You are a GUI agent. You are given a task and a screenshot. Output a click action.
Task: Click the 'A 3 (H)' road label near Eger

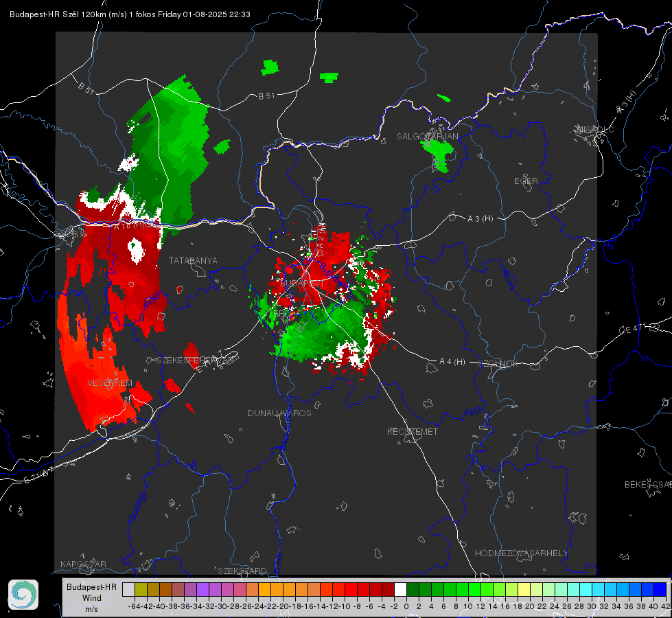(480, 219)
